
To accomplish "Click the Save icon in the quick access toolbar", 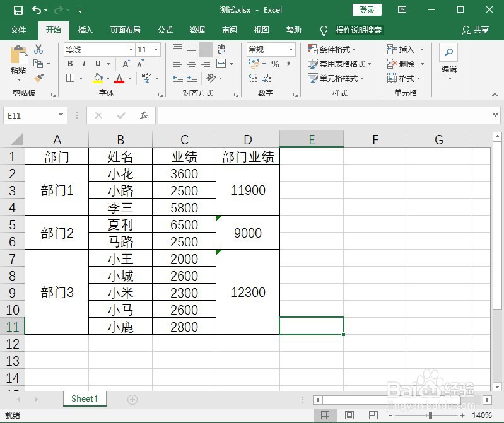I will (x=18, y=10).
